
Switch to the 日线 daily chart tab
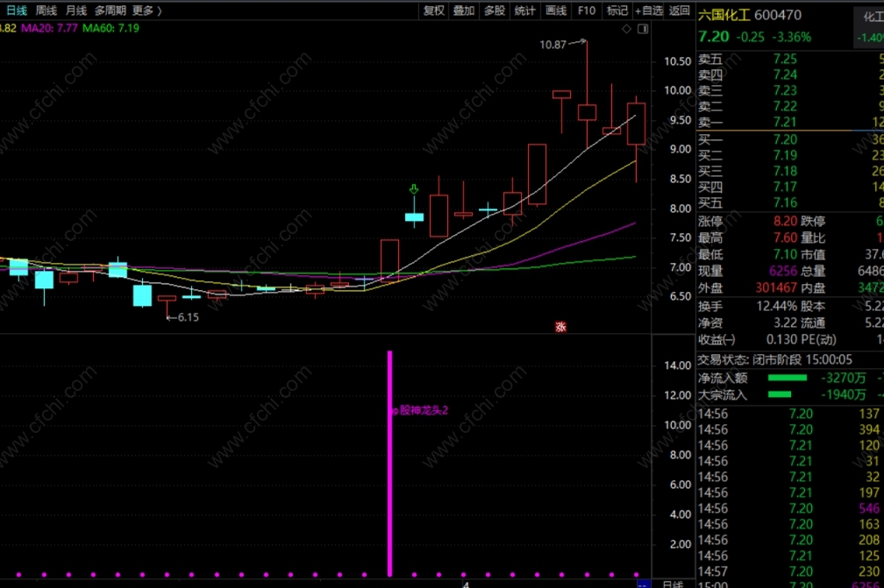tap(17, 11)
